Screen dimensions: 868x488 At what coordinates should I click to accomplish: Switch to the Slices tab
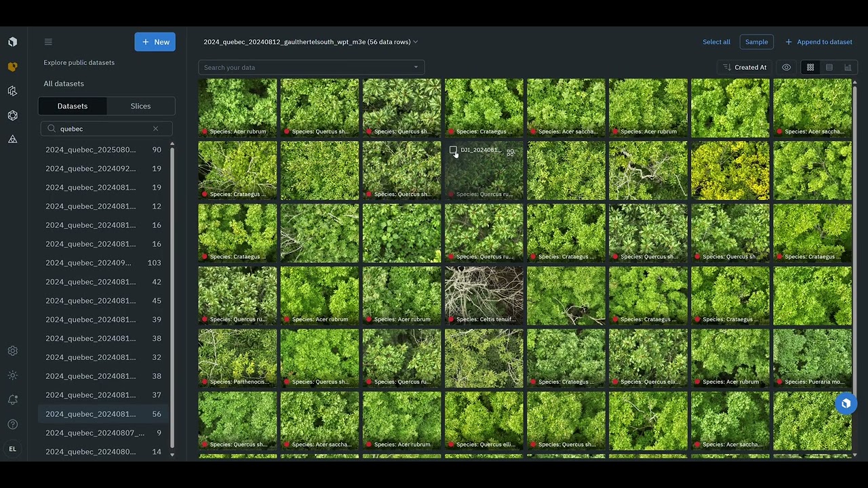(140, 106)
